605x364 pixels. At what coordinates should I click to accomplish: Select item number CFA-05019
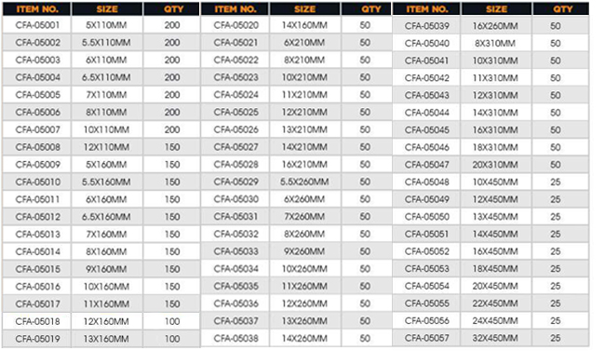tap(38, 339)
